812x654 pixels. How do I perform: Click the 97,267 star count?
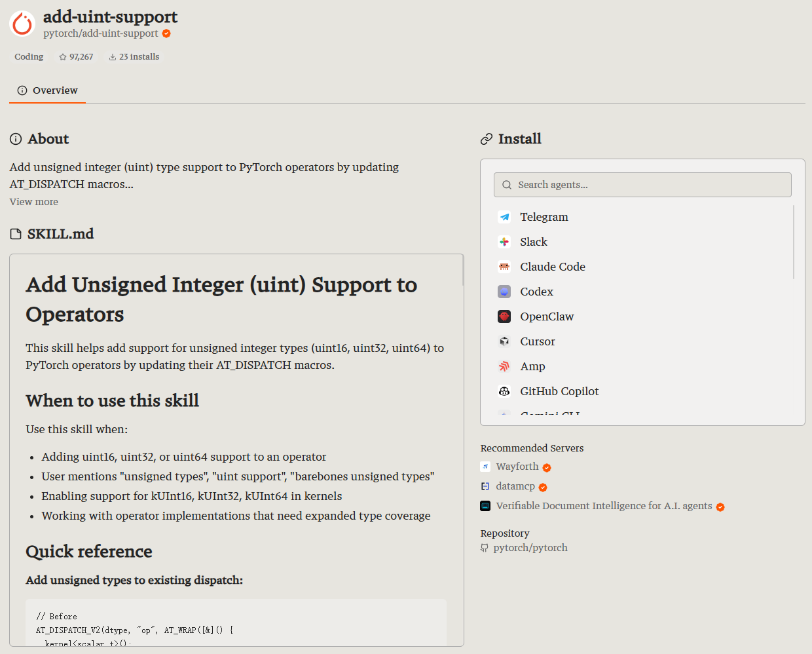(81, 57)
